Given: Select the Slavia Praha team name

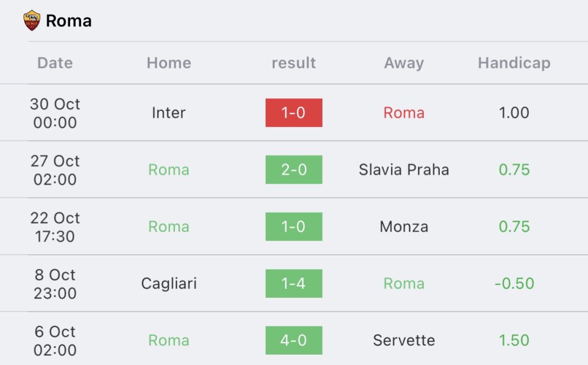Looking at the screenshot, I should [x=404, y=169].
